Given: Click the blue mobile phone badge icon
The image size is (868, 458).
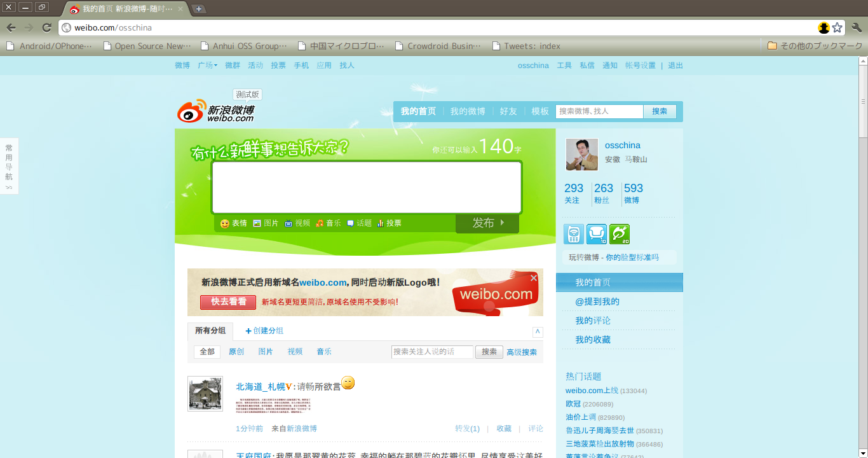Looking at the screenshot, I should (x=574, y=234).
